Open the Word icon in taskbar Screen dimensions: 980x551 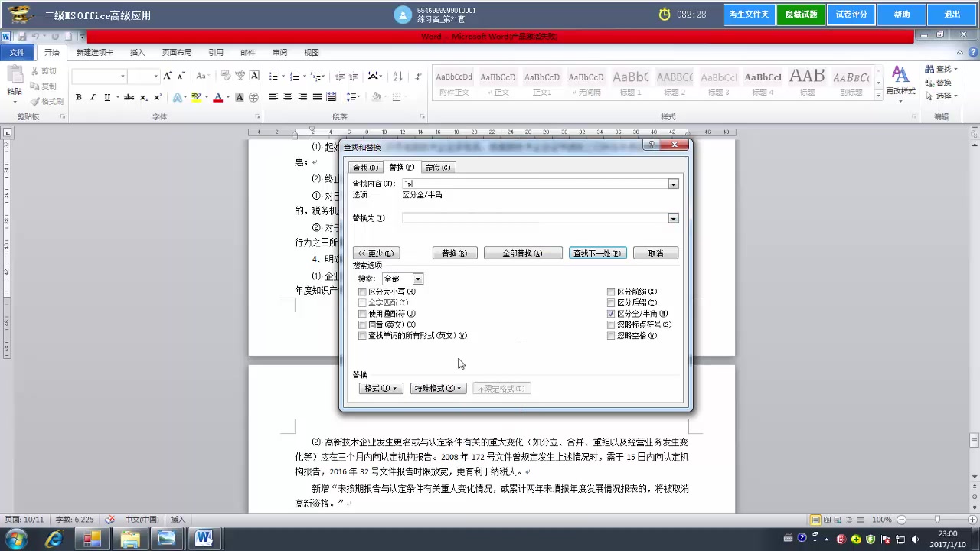[204, 539]
